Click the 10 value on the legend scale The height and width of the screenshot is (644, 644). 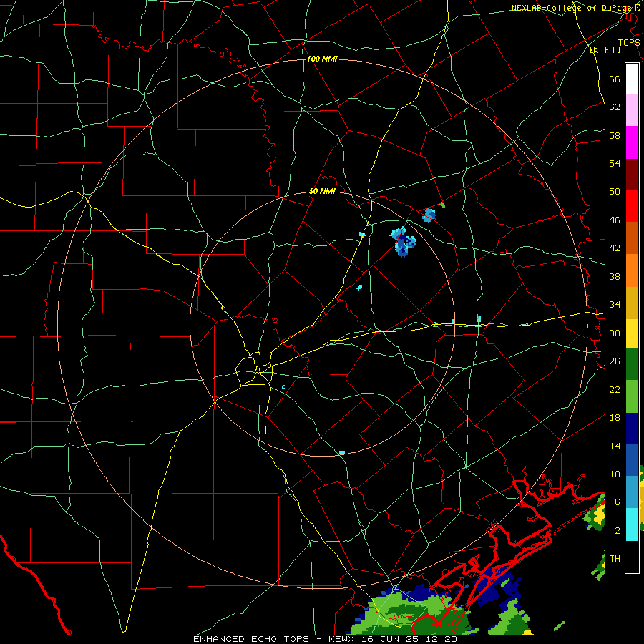tap(615, 474)
